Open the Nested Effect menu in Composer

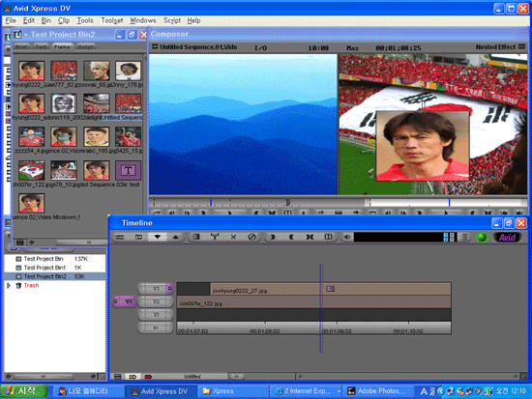pyautogui.click(x=495, y=47)
